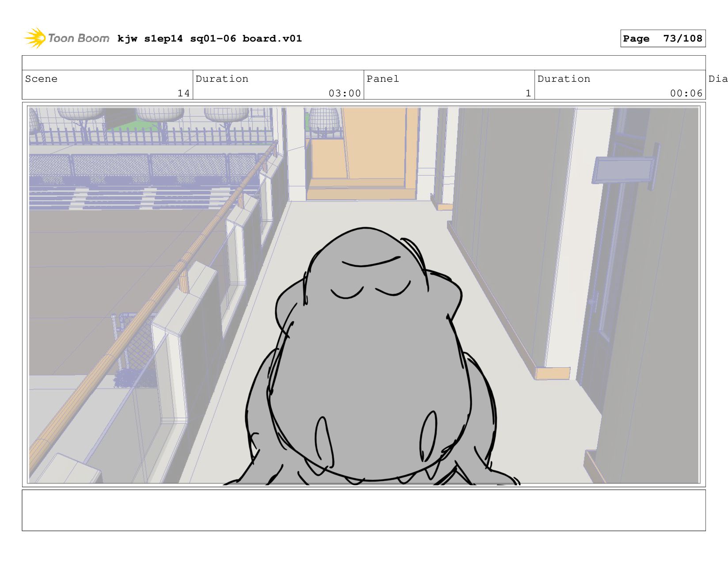Click the scene duration value '03:00'
Screen dimensions: 728x564
(345, 93)
